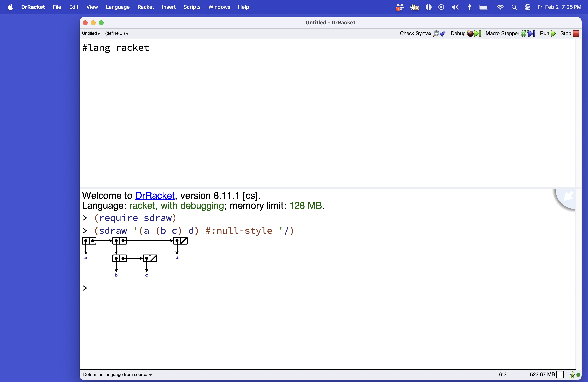Click the #lang racket line in editor

coord(116,48)
